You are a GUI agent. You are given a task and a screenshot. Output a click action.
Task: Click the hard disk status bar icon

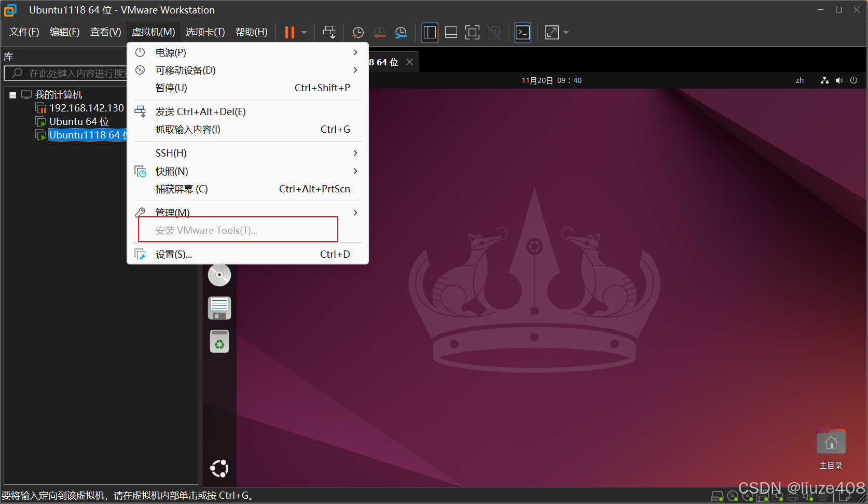point(717,497)
